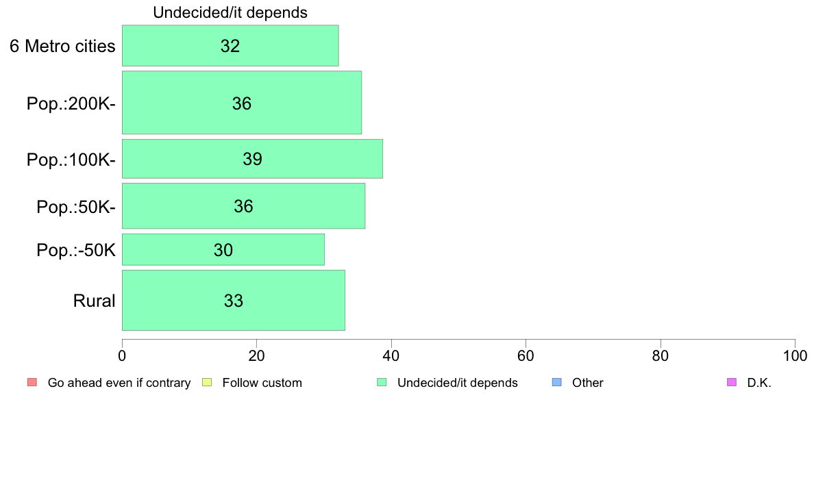The image size is (814, 504).
Task: Select the 'Rural' bar showing 33
Action: click(x=234, y=300)
